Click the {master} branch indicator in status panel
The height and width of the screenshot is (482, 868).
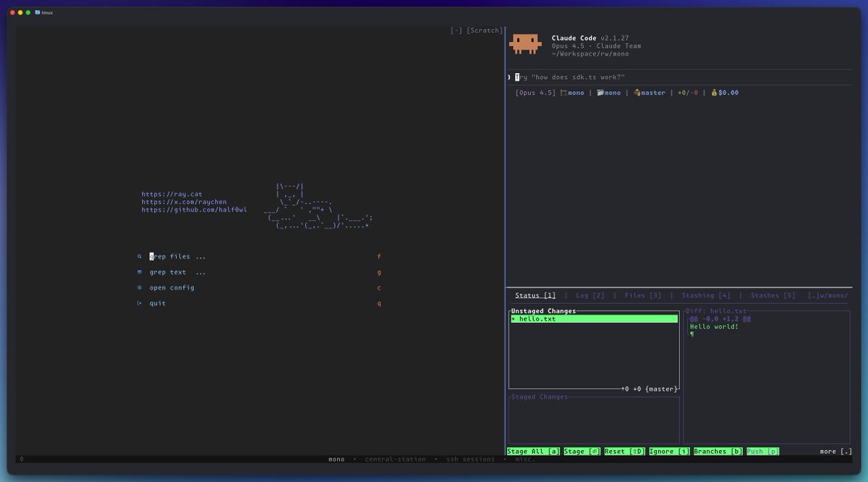(x=661, y=389)
